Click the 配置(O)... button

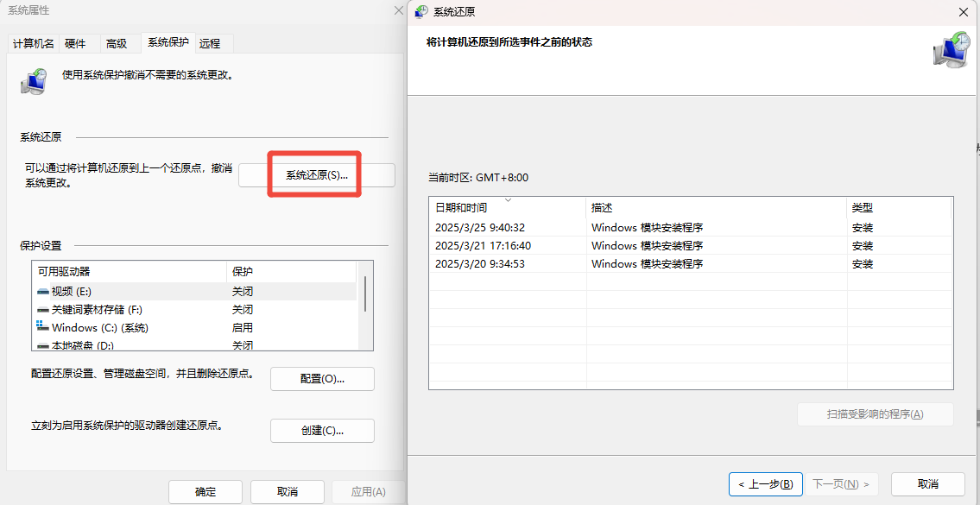[x=323, y=379]
